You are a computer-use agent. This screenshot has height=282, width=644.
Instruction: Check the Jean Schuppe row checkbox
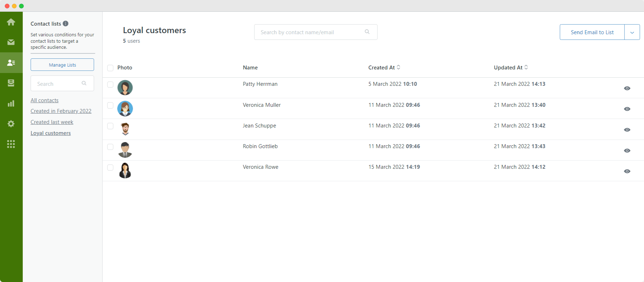click(111, 126)
